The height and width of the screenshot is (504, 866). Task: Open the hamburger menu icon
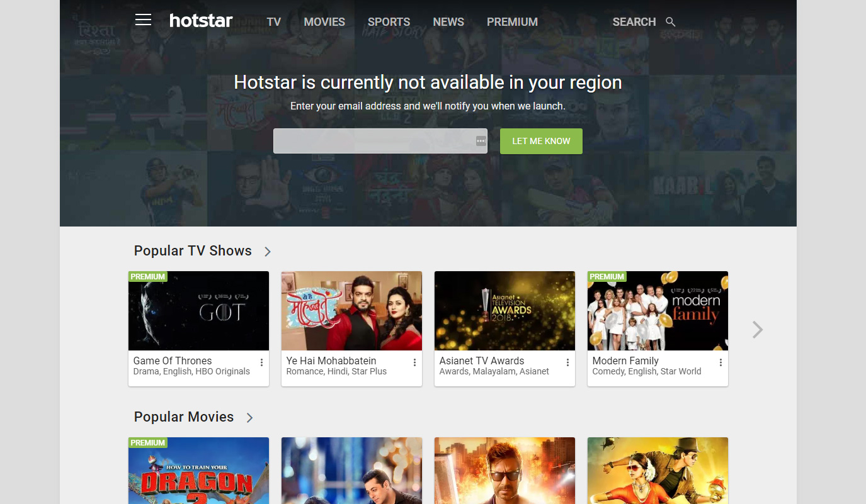coord(144,20)
